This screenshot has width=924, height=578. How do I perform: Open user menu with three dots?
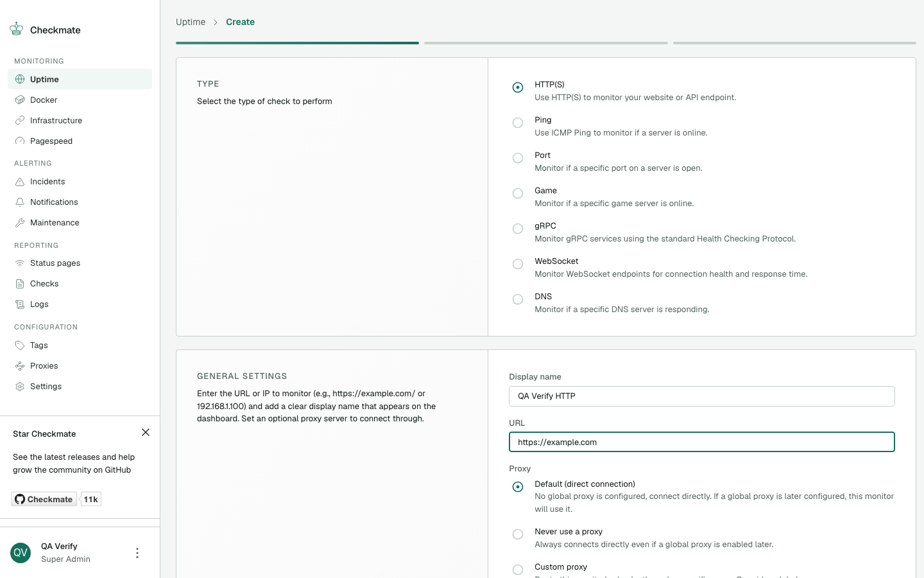(x=137, y=553)
